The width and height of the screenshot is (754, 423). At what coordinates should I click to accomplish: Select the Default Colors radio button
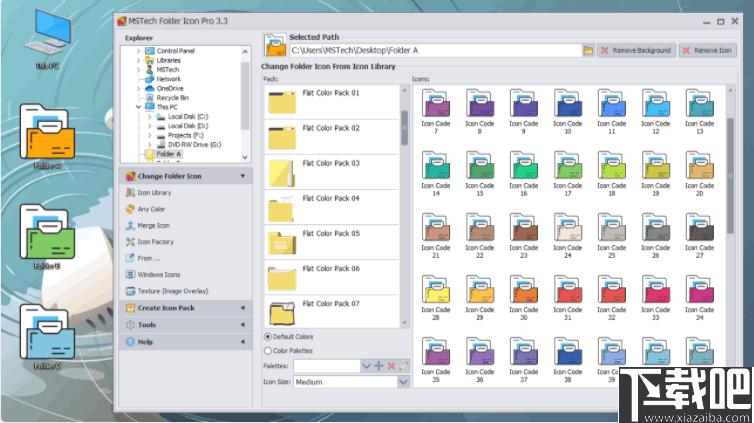pyautogui.click(x=268, y=337)
